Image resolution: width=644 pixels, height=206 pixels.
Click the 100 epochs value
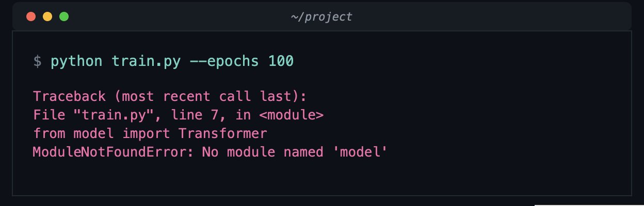[281, 61]
